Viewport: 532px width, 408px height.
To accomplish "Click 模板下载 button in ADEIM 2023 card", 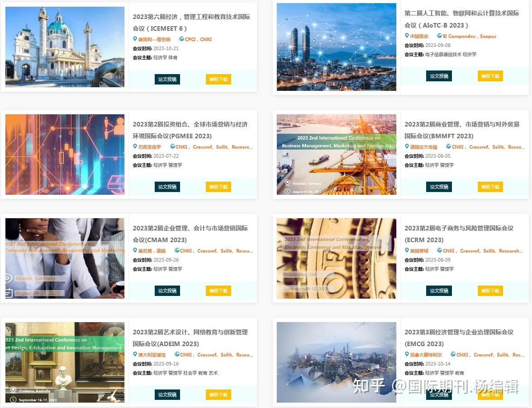I will coord(218,395).
